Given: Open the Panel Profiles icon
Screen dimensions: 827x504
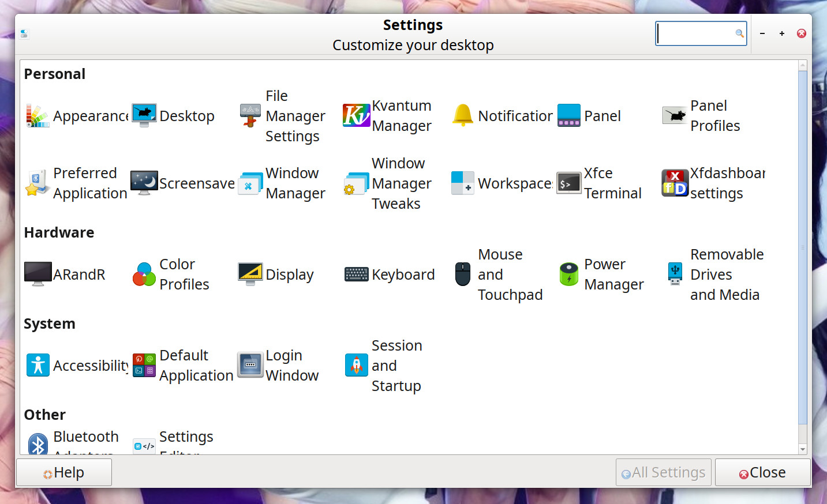Looking at the screenshot, I should 675,116.
